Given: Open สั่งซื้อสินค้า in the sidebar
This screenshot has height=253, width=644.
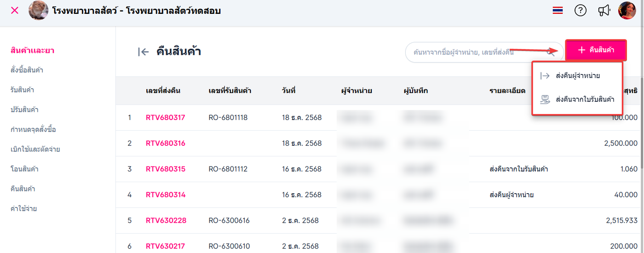Looking at the screenshot, I should pyautogui.click(x=27, y=70).
